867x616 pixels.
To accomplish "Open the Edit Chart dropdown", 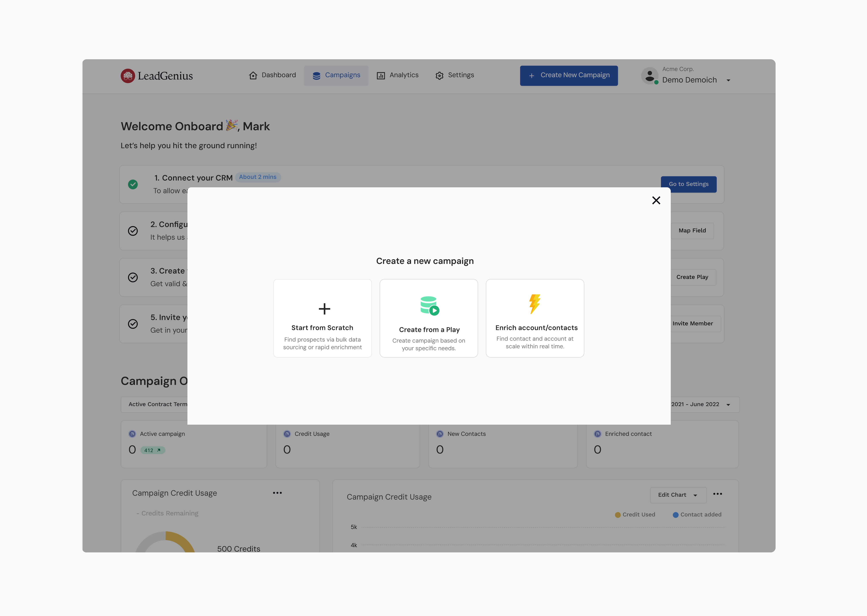I will (x=678, y=495).
